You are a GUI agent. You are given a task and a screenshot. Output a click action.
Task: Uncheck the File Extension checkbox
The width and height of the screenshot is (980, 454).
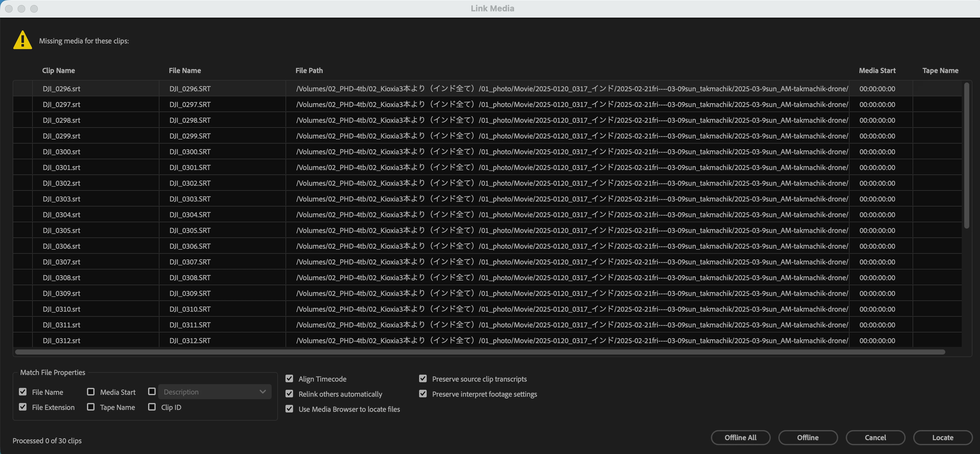click(x=23, y=407)
